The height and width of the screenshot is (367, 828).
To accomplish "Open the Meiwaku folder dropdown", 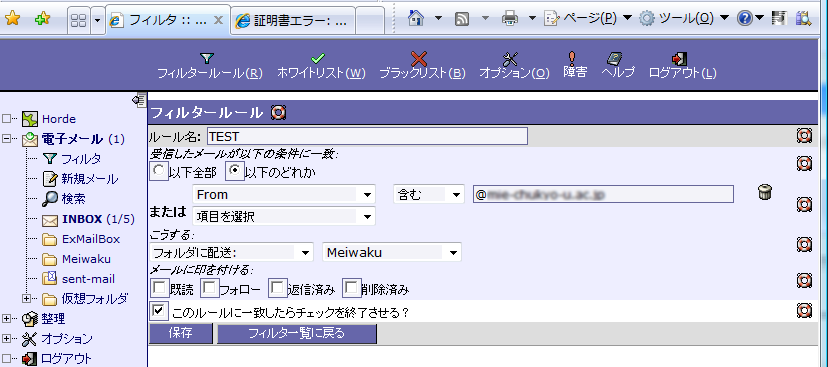I will tap(392, 252).
